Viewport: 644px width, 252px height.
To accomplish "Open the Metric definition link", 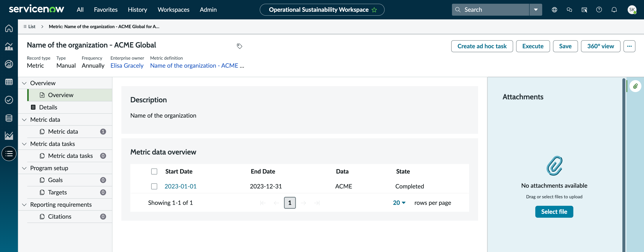I will point(197,65).
